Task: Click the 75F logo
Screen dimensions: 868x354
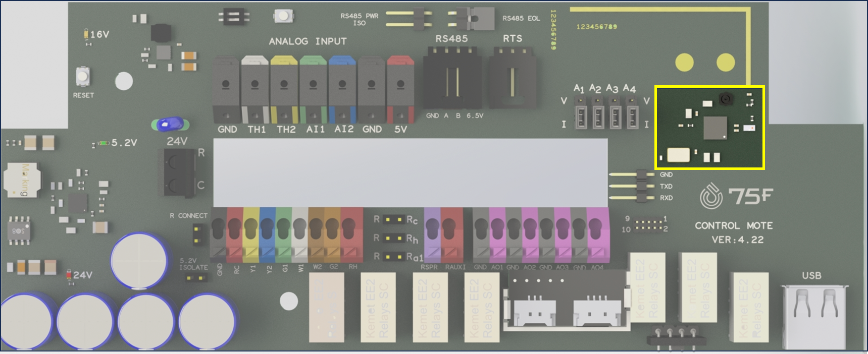Action: tap(737, 196)
